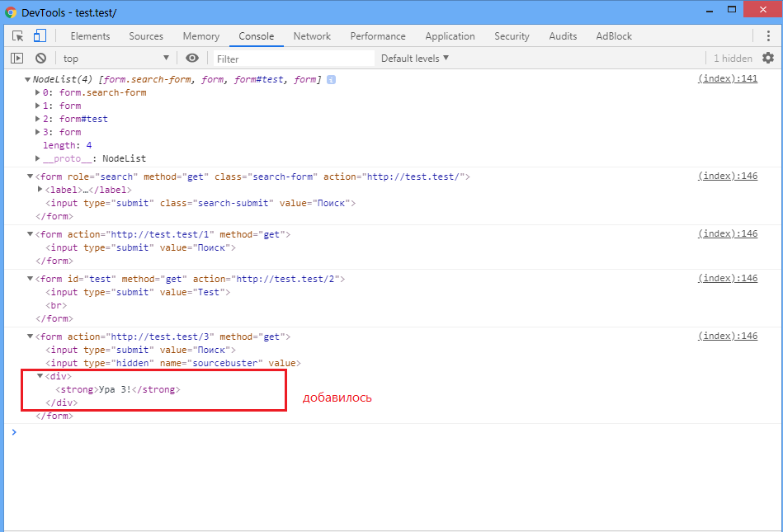Switch to the Elements tab
The width and height of the screenshot is (783, 532).
tap(90, 36)
